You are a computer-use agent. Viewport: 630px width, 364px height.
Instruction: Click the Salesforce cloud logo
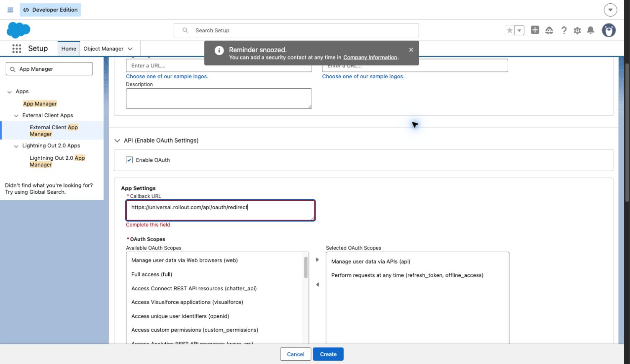point(18,30)
